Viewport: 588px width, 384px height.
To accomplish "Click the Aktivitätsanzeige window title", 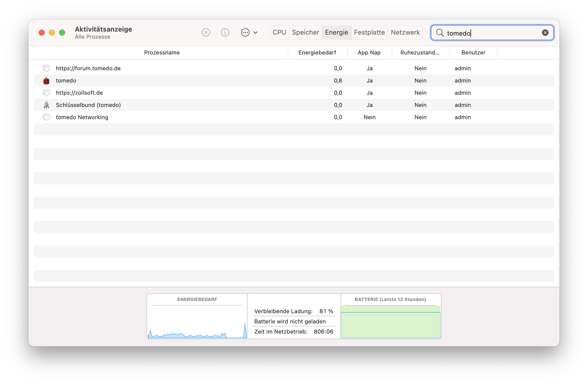I will tap(103, 29).
